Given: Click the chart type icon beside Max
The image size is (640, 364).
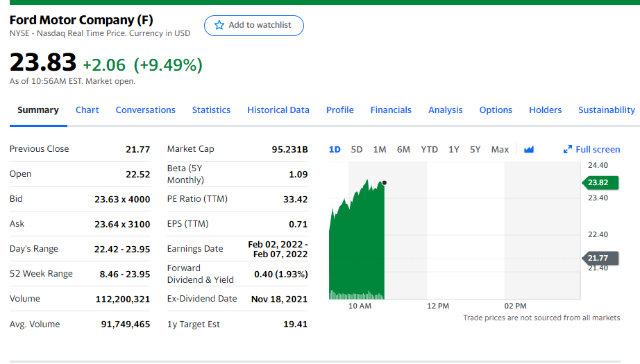Looking at the screenshot, I should click(529, 150).
